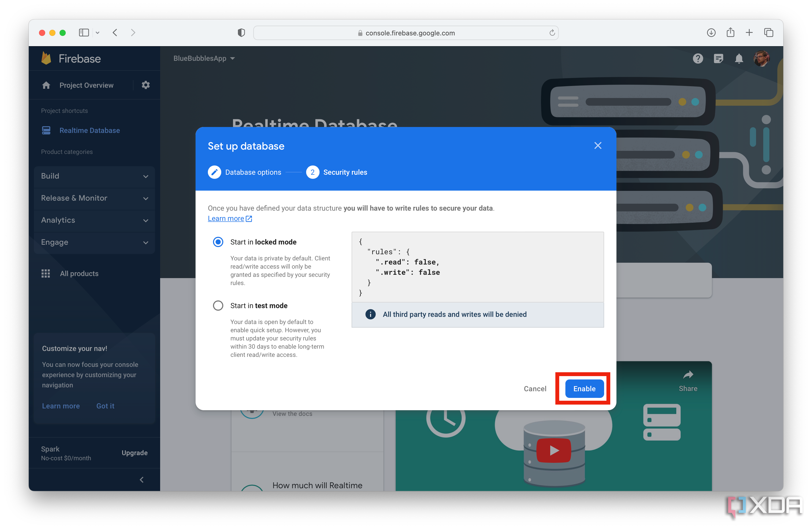Collapse the left sidebar navigation
The width and height of the screenshot is (812, 529).
(142, 479)
